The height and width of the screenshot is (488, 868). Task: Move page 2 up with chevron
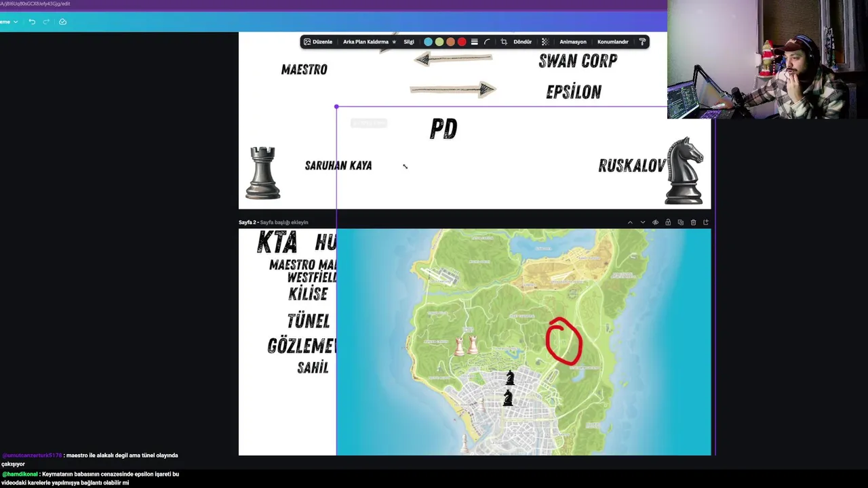(630, 222)
